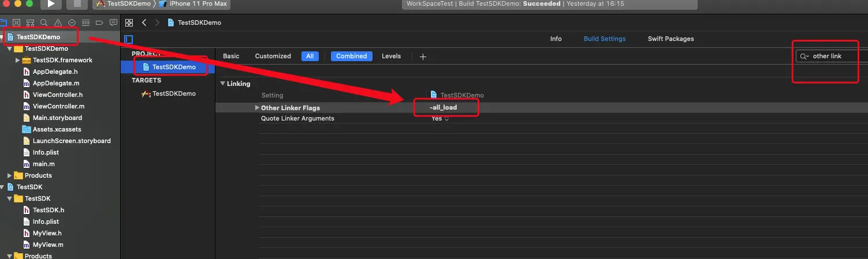Viewport: 868px width, 259px height.
Task: Switch to the Swift Packages tab
Action: pos(670,39)
